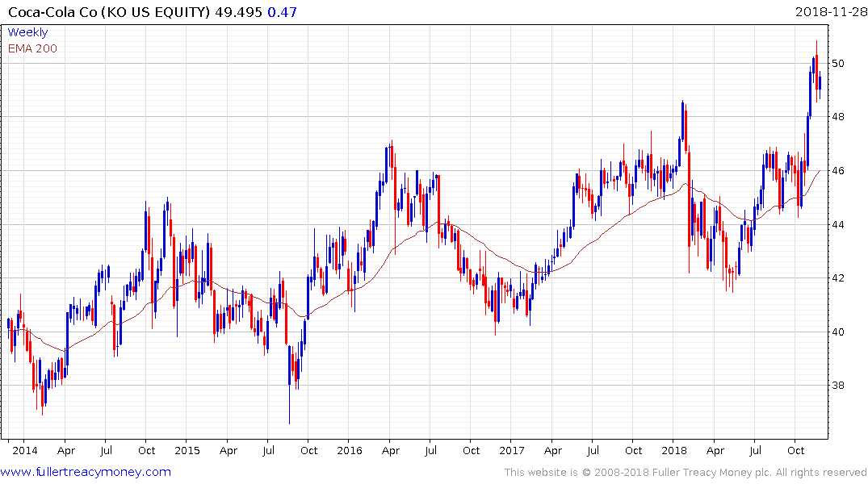Click the blue 0.47 change value
Viewport: 868px width, 484px height.
(x=283, y=11)
